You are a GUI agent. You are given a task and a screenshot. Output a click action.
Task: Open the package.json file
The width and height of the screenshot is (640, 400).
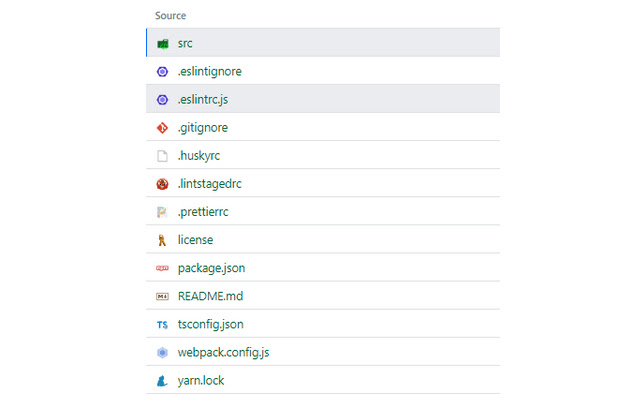[x=211, y=269]
